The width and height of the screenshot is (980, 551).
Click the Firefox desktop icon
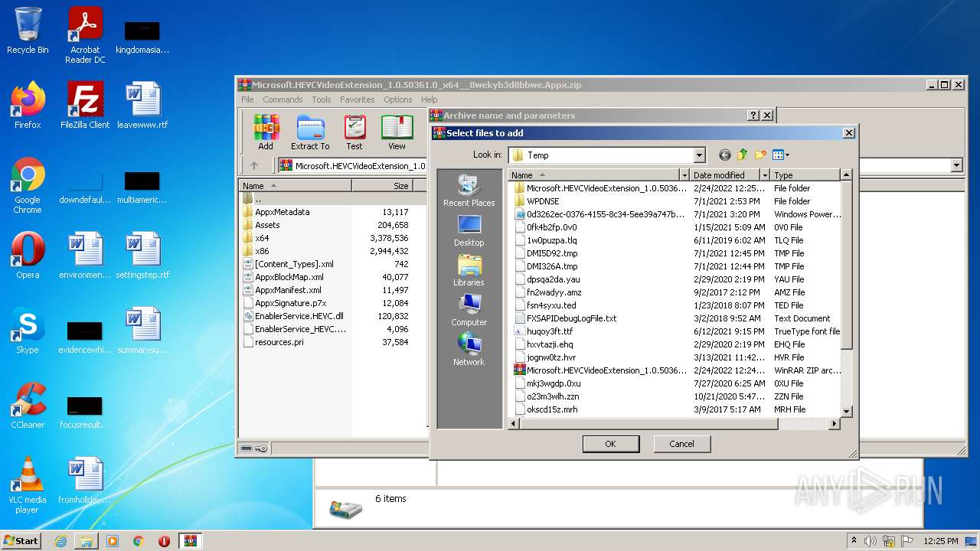click(x=28, y=106)
